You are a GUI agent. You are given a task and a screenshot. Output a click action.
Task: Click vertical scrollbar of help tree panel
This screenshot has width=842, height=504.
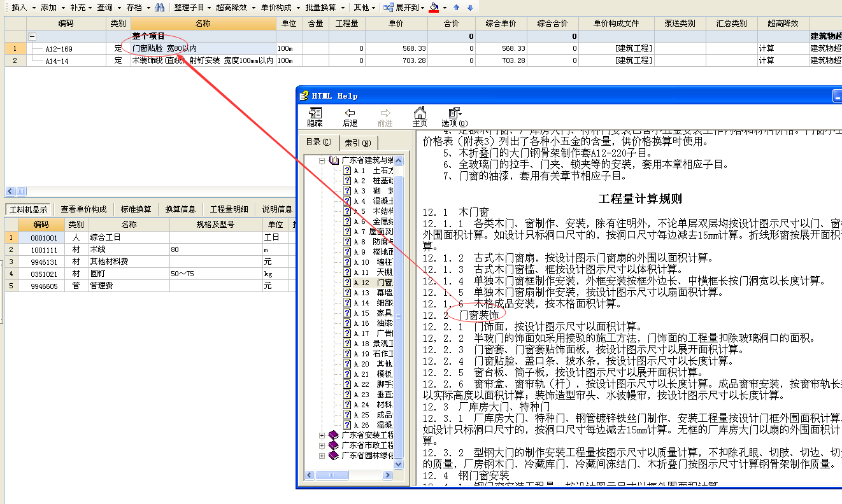(399, 312)
